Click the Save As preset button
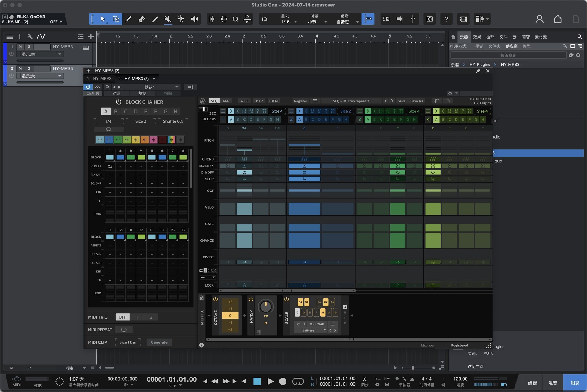Screen dimensions: 587x392 416,101
